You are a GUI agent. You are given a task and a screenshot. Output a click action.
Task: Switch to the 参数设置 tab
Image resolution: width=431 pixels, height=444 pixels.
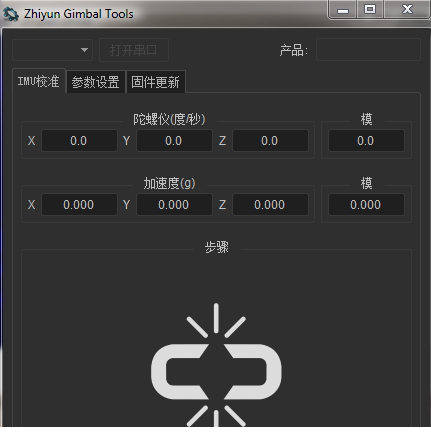pos(96,82)
